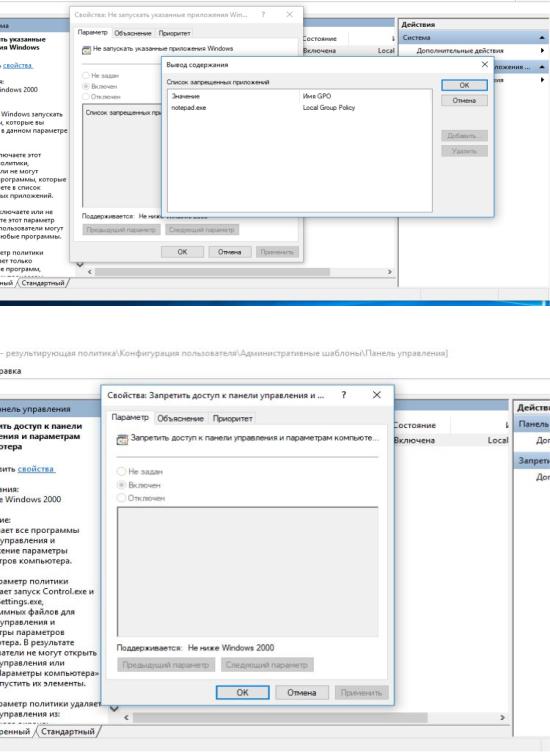Image resolution: width=550 pixels, height=752 pixels.
Task: Select the Не задан radio button in the lower dialog
Action: point(121,471)
